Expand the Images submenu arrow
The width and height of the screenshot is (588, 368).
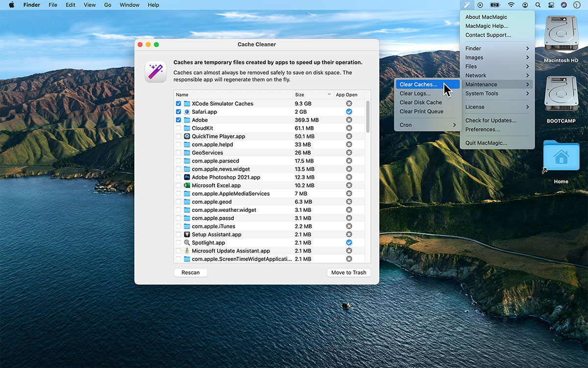(527, 57)
